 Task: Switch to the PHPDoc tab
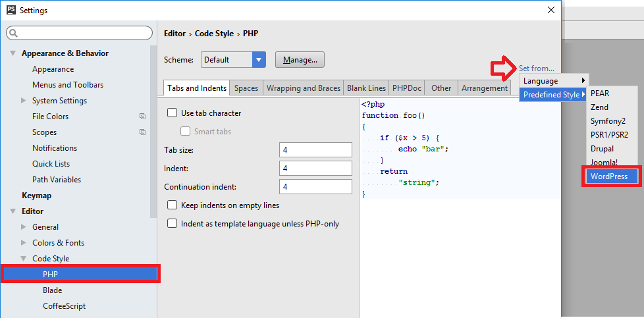click(406, 88)
